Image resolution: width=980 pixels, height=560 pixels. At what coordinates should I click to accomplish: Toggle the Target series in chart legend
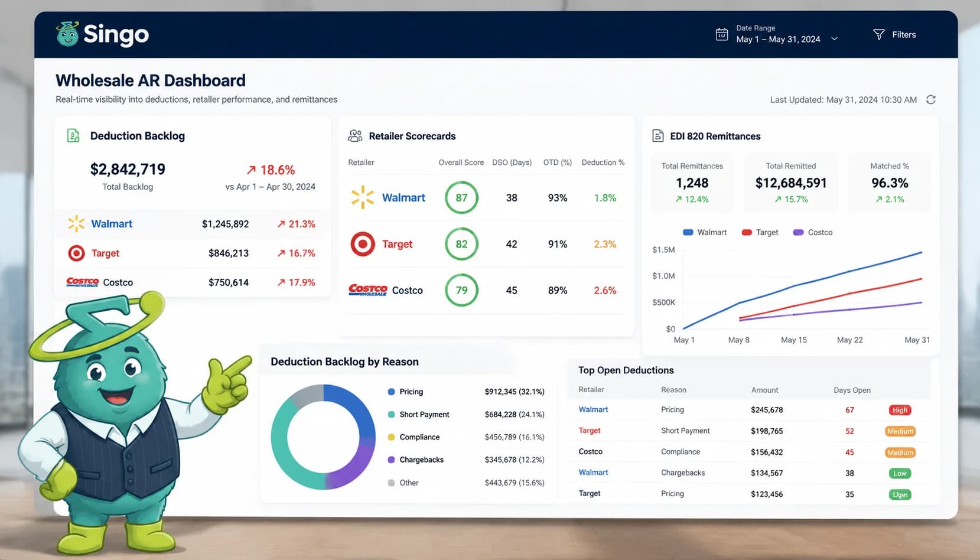click(x=760, y=232)
